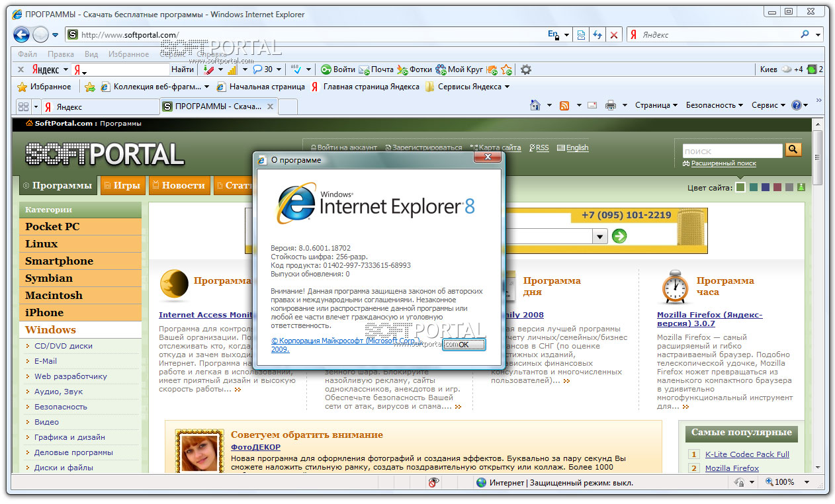
Task: Click the Forward navigation arrow
Action: point(40,34)
